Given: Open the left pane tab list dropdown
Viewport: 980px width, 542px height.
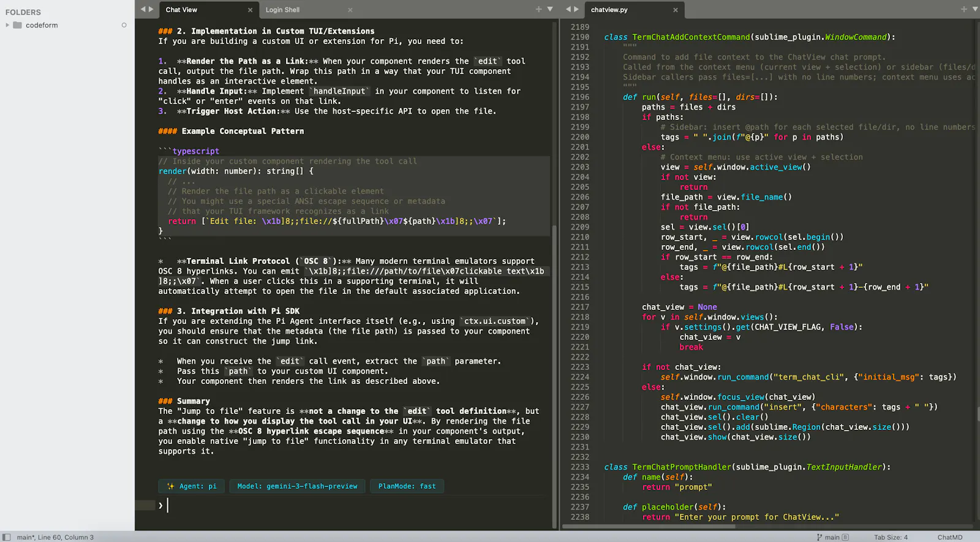Looking at the screenshot, I should pos(550,9).
